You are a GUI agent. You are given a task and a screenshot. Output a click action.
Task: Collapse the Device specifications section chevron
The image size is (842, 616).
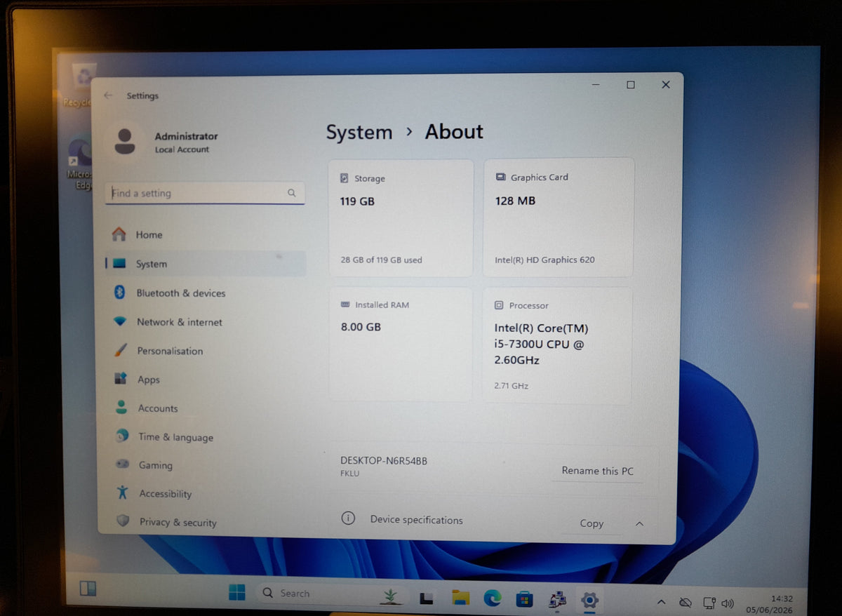639,523
